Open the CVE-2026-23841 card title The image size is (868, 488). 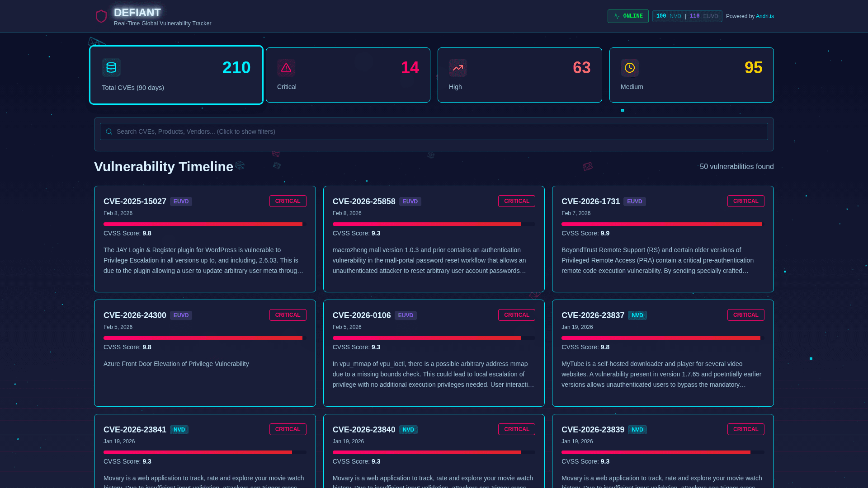[x=135, y=430]
